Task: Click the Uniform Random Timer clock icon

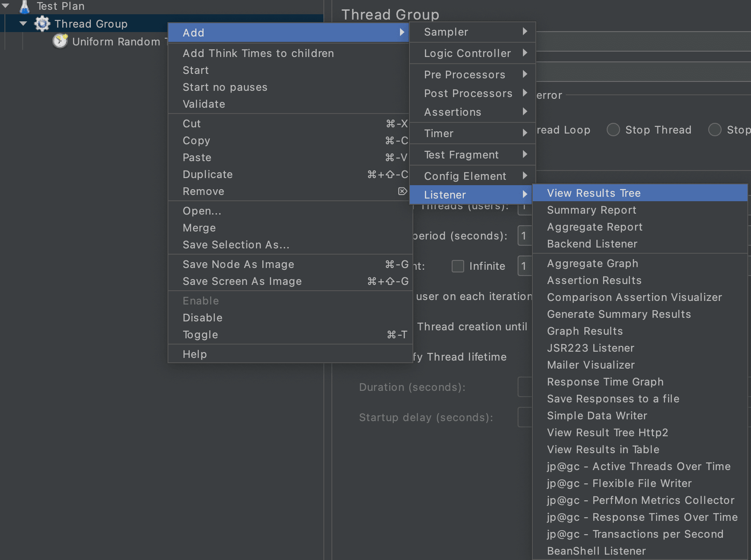Action: pos(61,41)
